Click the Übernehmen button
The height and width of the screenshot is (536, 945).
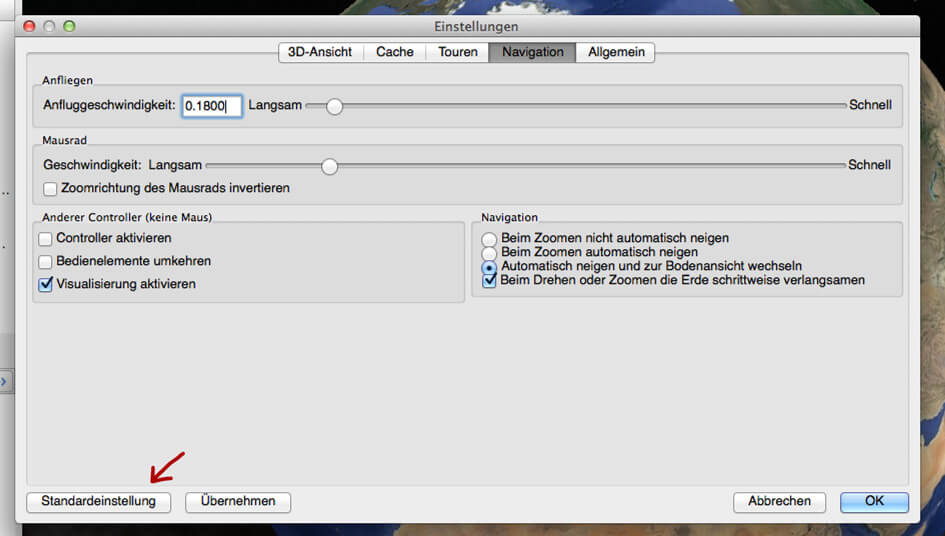coord(238,502)
